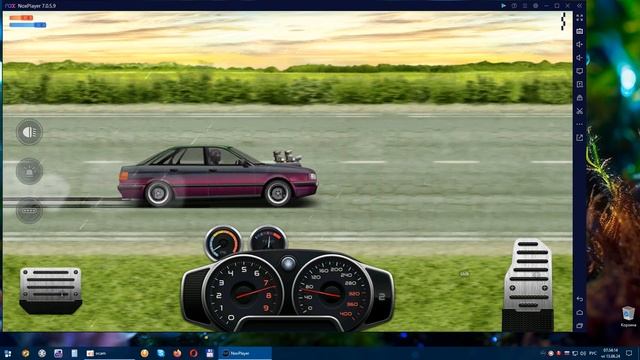Viewport: 640px width, 360px height.
Task: Click the speaker volume icon in system tray
Action: [x=583, y=353]
